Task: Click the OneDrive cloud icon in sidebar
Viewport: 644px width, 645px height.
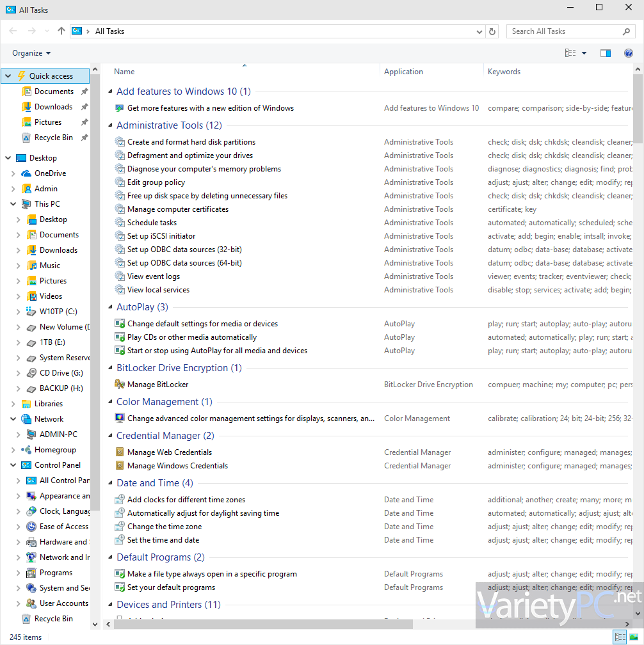Action: [x=26, y=173]
